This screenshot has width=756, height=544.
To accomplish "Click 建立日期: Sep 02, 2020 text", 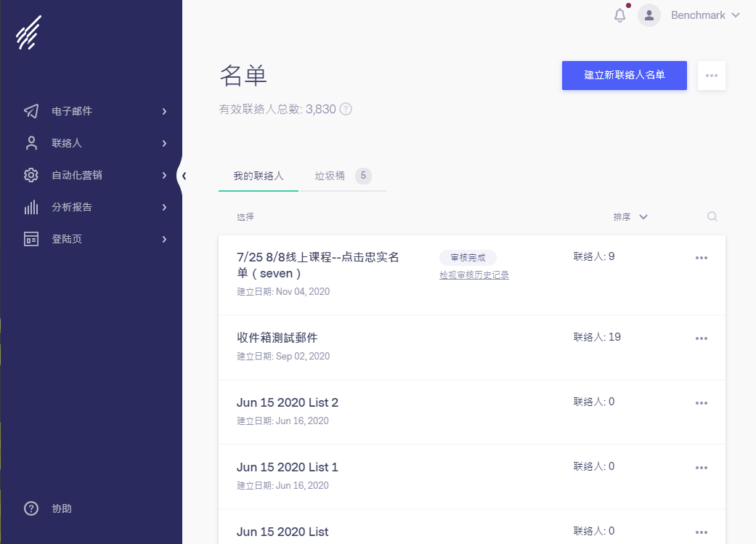I will tap(283, 357).
